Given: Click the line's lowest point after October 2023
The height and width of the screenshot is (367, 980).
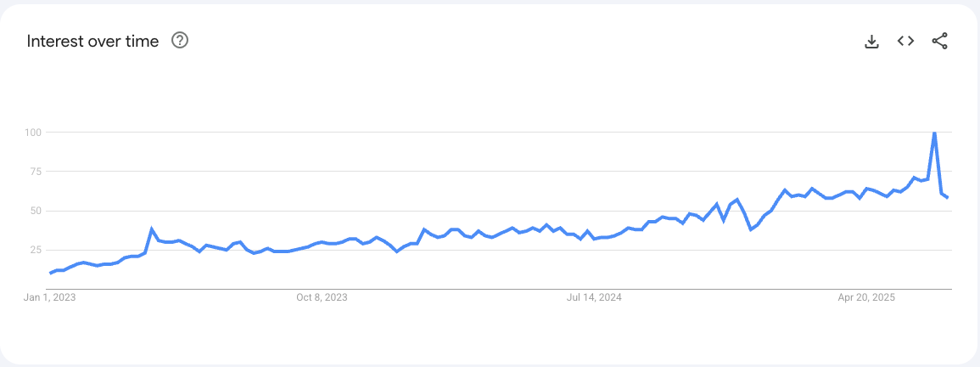Looking at the screenshot, I should pyautogui.click(x=397, y=251).
